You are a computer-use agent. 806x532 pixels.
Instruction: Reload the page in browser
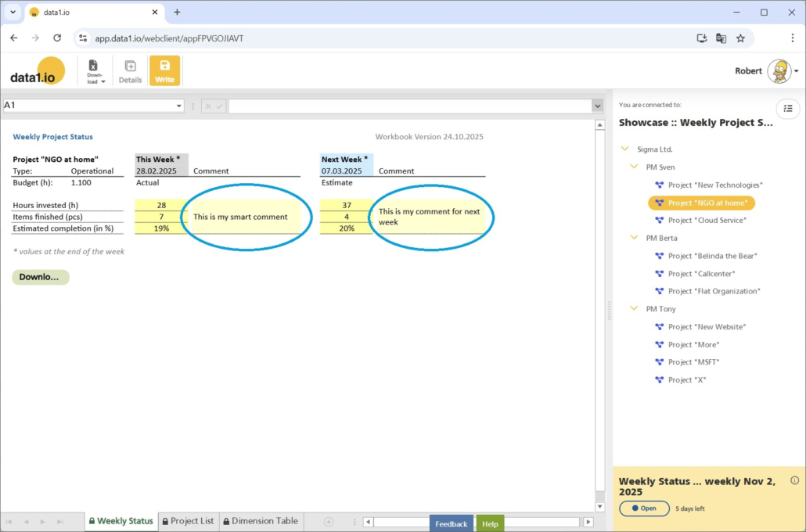tap(57, 38)
